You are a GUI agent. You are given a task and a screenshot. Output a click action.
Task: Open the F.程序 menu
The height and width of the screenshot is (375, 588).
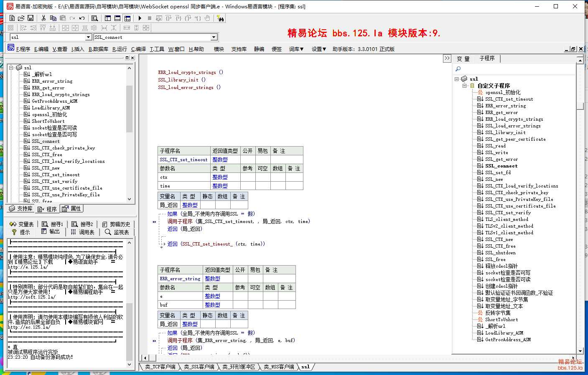coord(23,49)
